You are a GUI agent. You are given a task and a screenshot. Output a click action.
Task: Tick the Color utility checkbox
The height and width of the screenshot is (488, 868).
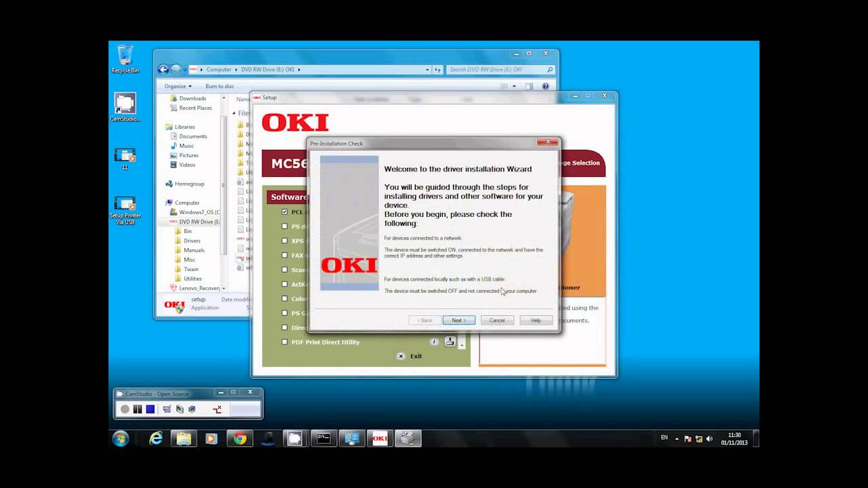coord(285,298)
